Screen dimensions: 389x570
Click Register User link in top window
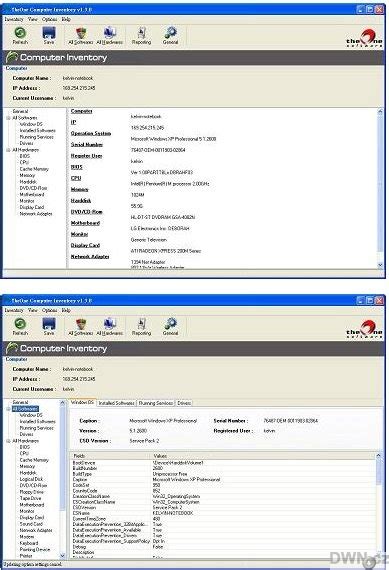[86, 156]
